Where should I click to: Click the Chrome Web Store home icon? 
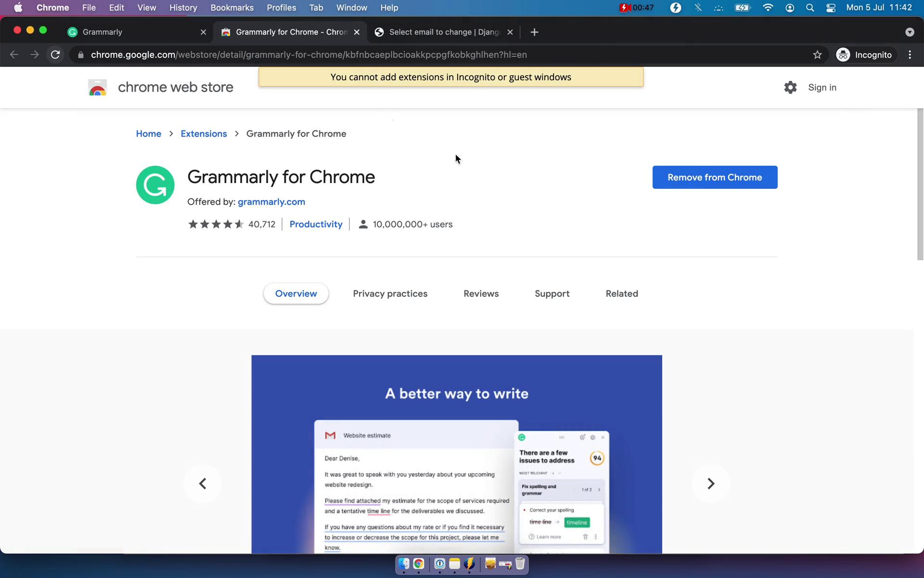(97, 87)
